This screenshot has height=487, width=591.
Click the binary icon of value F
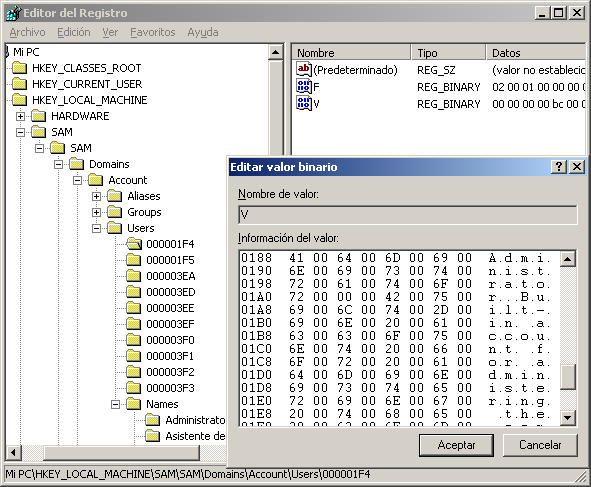point(304,86)
